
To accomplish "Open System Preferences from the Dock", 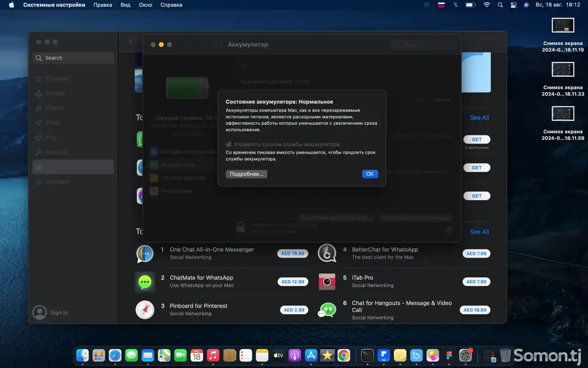I will tap(465, 355).
